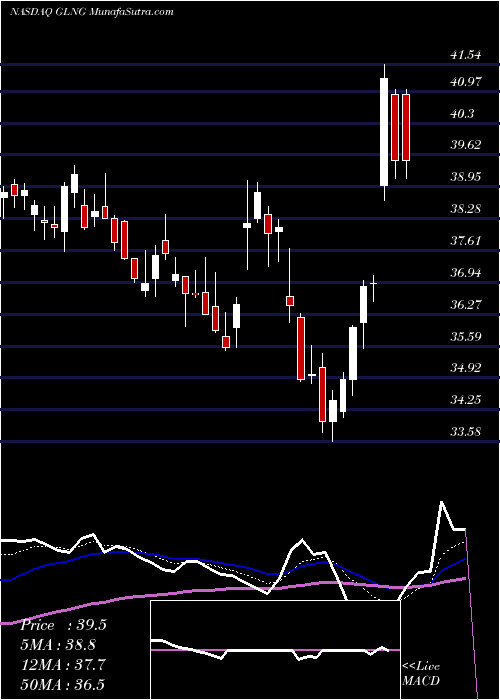Select the 35.59 price axis label
This screenshot has width=500, height=700.
pos(466,336)
